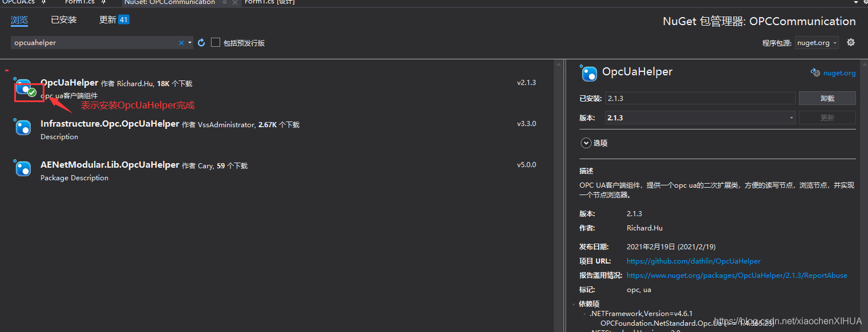Open the Form1.cs [设计] document tab
Screen dimensions: 868x332
click(x=270, y=2)
